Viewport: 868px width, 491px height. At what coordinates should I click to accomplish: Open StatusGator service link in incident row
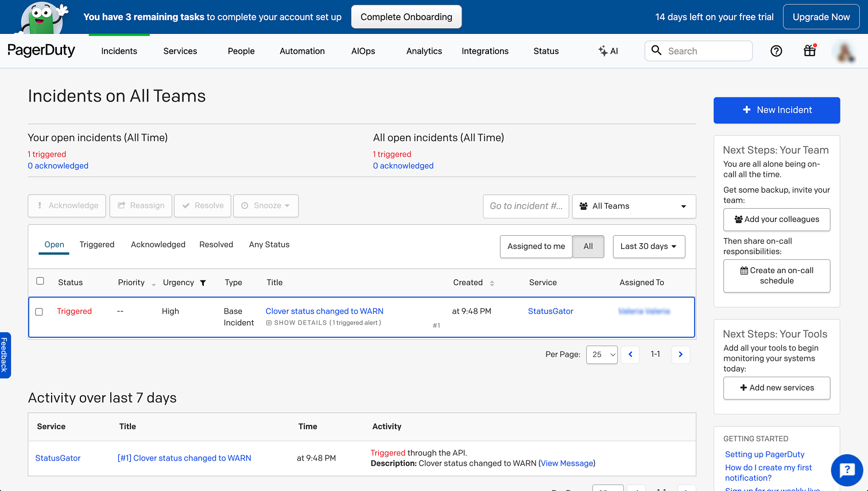click(551, 311)
